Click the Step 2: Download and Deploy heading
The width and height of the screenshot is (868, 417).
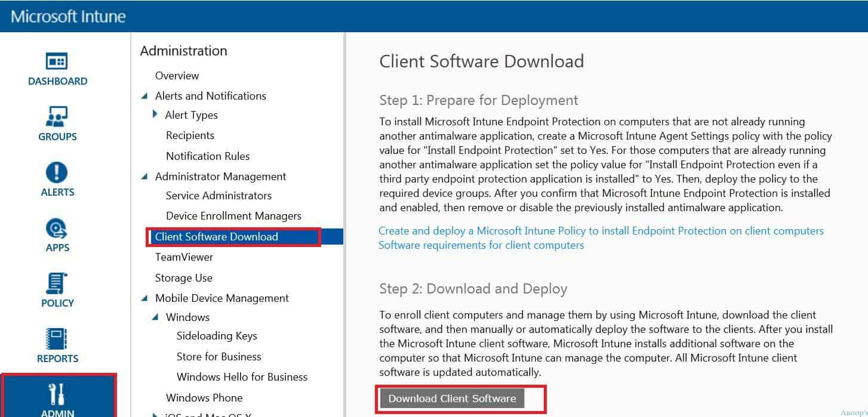(x=473, y=289)
